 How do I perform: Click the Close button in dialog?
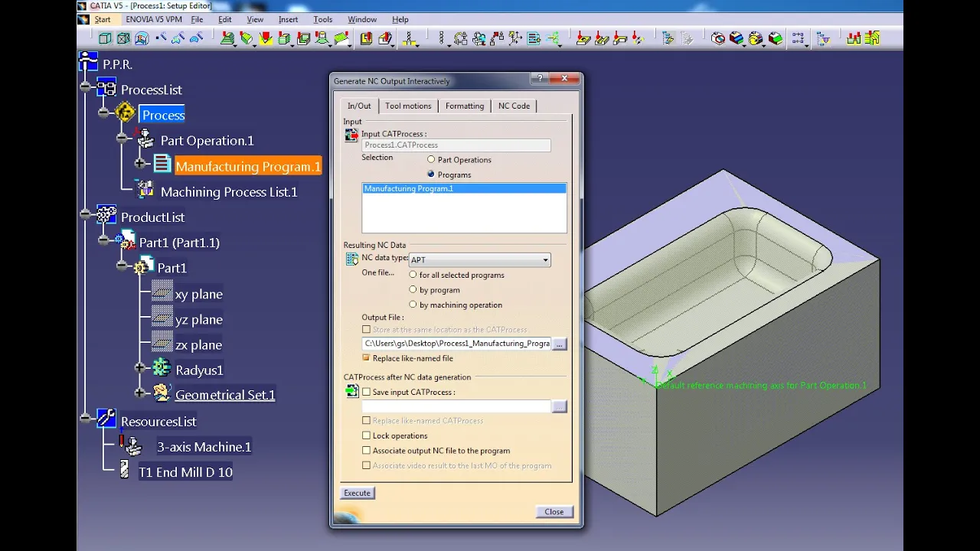(x=554, y=512)
